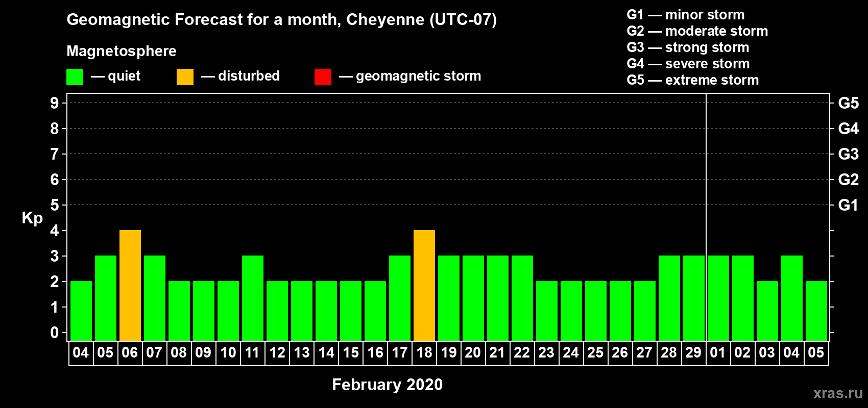Click the 'G5 — extreme storm' legend line

[x=693, y=80]
